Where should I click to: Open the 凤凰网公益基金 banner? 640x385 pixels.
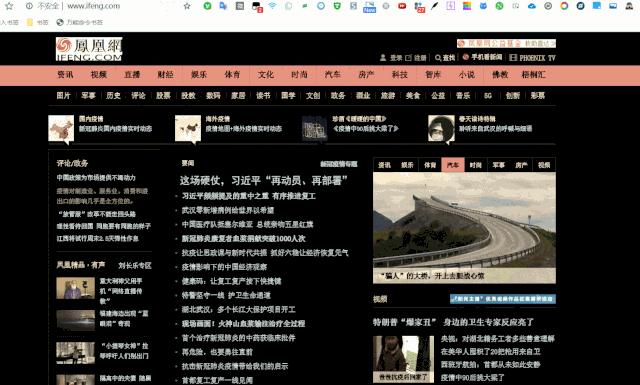tap(506, 43)
